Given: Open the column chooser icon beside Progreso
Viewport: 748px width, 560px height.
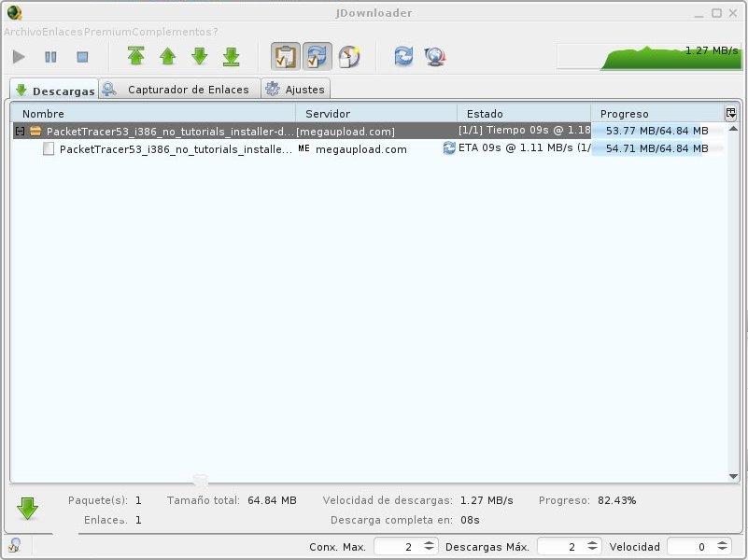Looking at the screenshot, I should click(x=731, y=114).
